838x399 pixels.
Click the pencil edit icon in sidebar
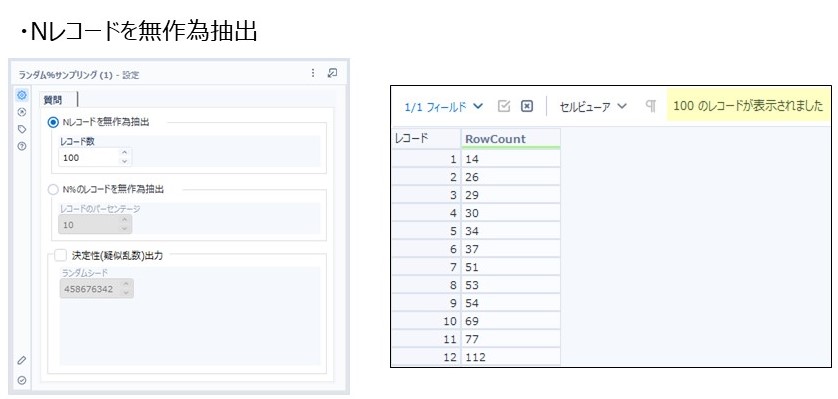tap(22, 360)
